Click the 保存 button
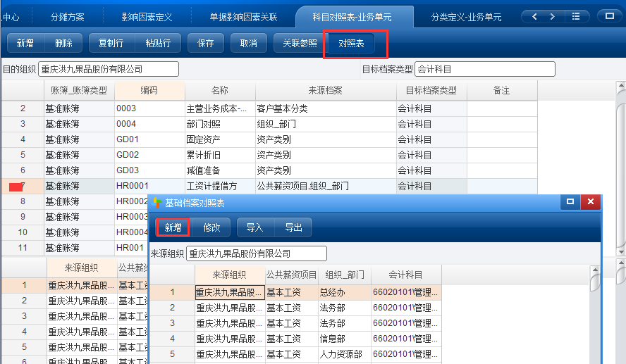626x364 pixels. (x=206, y=43)
